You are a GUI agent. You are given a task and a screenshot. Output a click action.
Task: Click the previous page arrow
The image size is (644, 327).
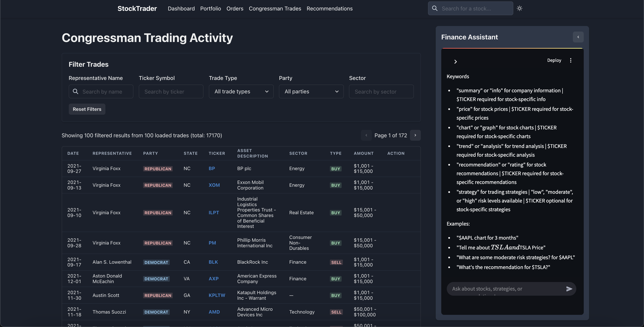pyautogui.click(x=366, y=135)
